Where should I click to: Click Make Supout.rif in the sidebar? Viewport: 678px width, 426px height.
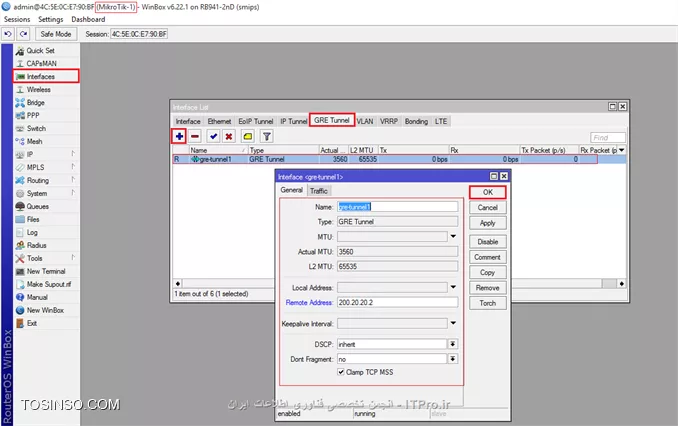[49, 284]
